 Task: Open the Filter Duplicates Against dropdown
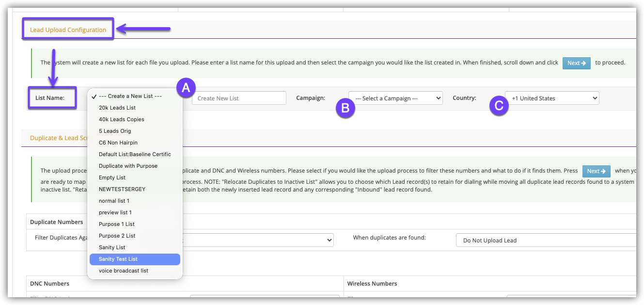(x=257, y=240)
